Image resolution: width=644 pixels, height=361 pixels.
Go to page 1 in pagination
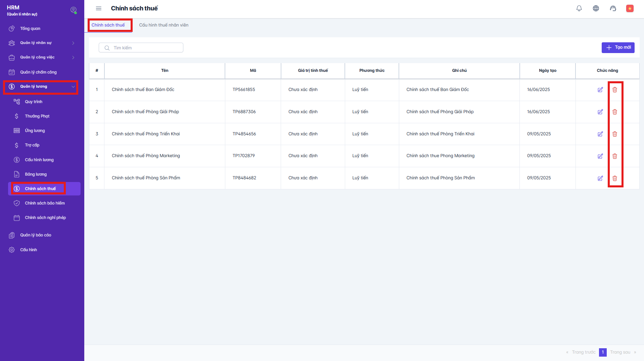603,352
